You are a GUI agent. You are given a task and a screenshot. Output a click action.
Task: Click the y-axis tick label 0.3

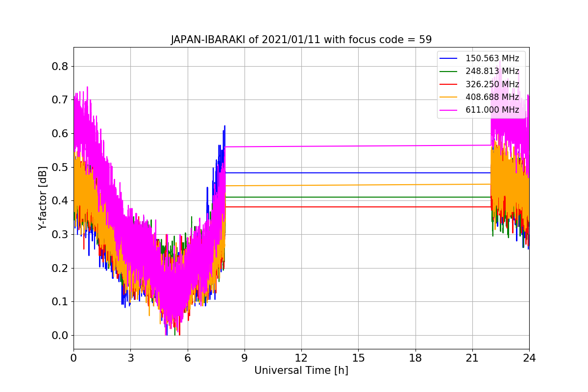click(60, 235)
